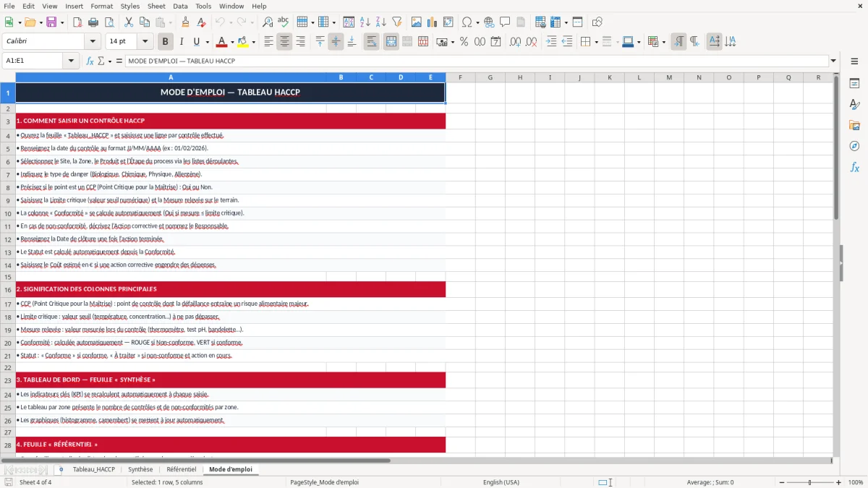Image resolution: width=868 pixels, height=488 pixels.
Task: Toggle Wrap Text button
Action: [372, 42]
